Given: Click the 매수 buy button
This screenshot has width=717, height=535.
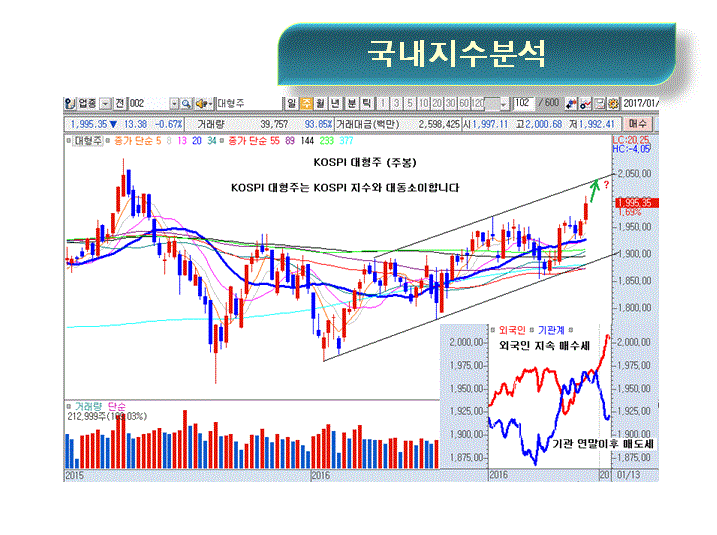Looking at the screenshot, I should 637,124.
